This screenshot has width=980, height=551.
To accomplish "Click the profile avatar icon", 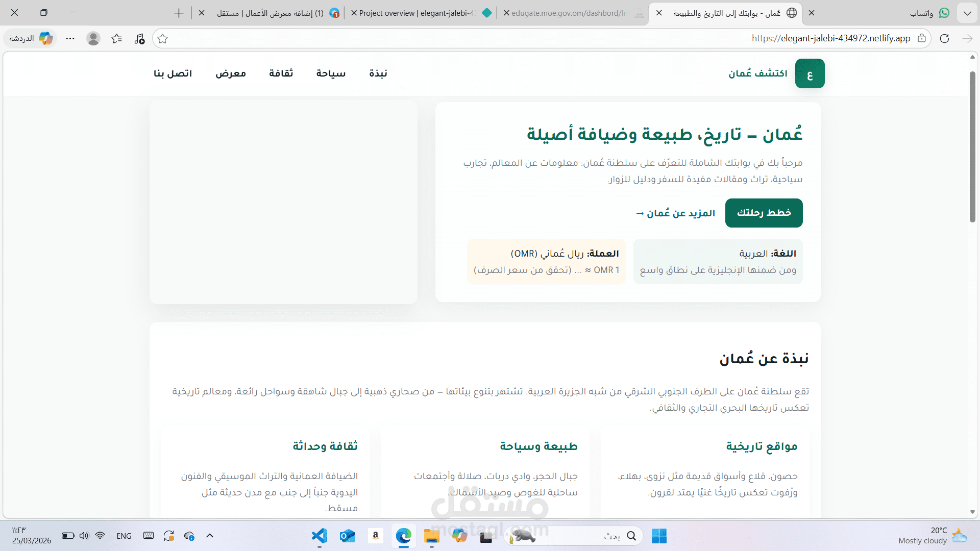I will click(93, 39).
